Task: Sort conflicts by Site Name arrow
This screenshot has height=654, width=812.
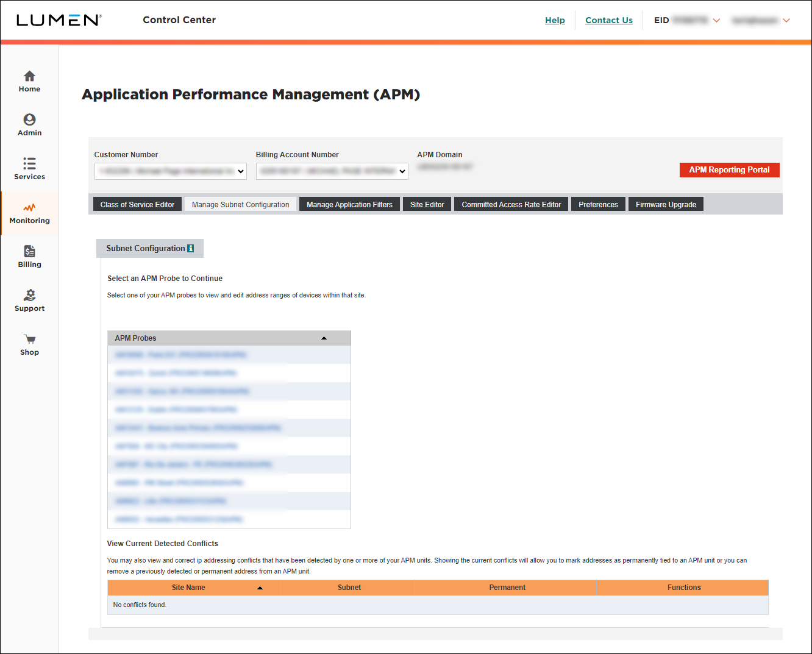Action: pyautogui.click(x=260, y=588)
